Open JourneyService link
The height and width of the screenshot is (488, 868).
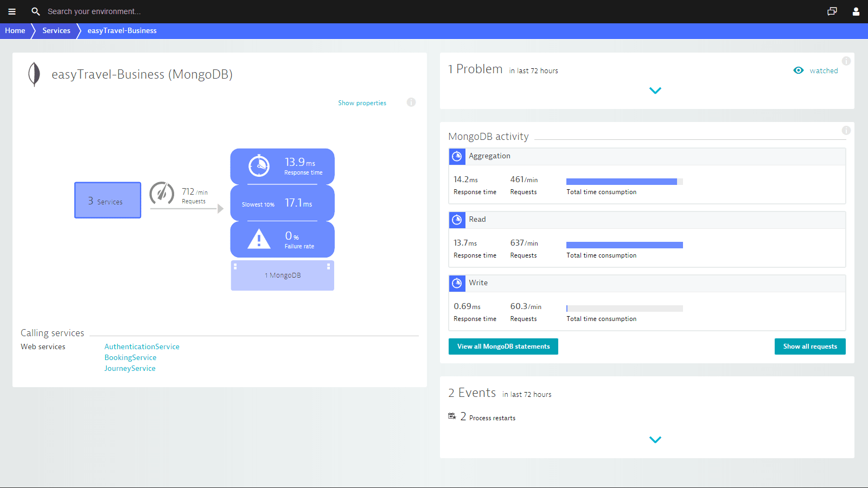130,368
